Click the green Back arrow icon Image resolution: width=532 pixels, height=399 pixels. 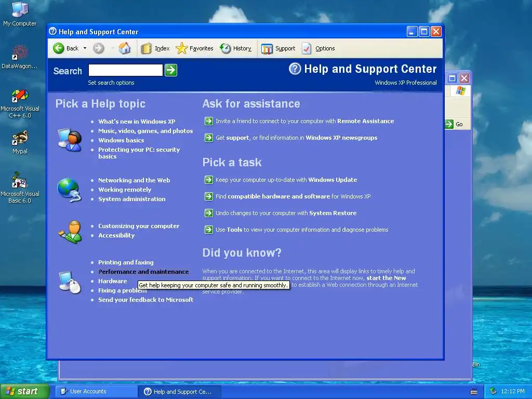click(58, 48)
